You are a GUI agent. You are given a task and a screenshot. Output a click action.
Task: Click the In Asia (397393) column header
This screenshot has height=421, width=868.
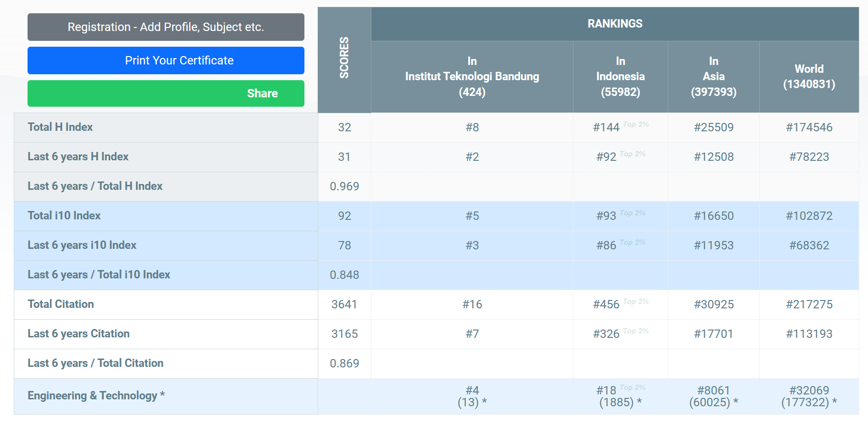pyautogui.click(x=713, y=77)
